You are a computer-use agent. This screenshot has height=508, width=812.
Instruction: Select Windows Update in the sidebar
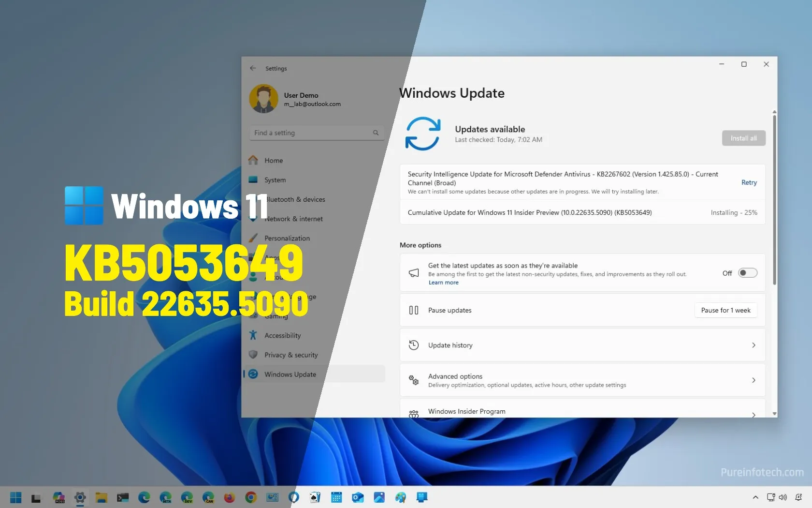(290, 374)
